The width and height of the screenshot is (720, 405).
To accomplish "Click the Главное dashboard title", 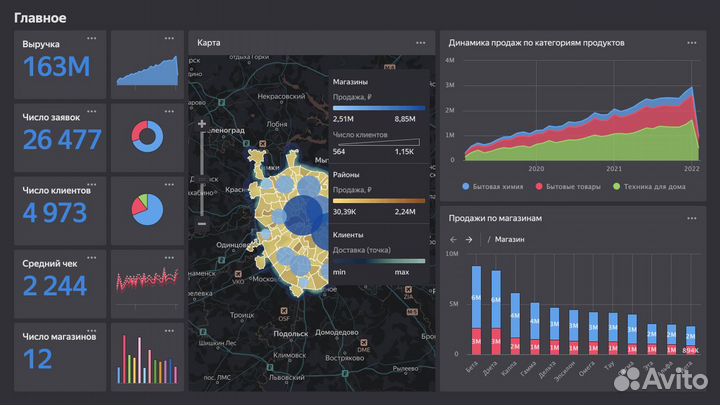I will [x=40, y=17].
